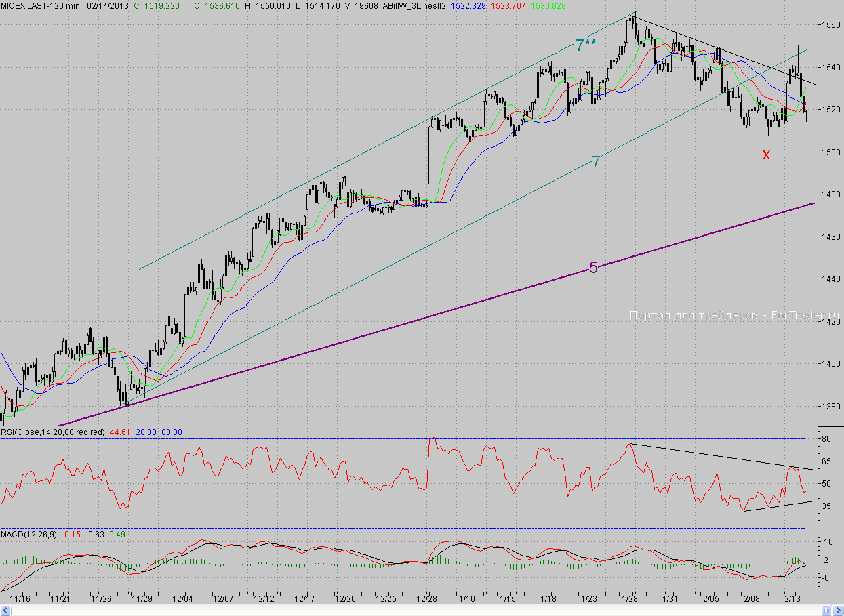Image resolution: width=844 pixels, height=616 pixels.
Task: Click the 1560 price axis label
Action: 830,25
